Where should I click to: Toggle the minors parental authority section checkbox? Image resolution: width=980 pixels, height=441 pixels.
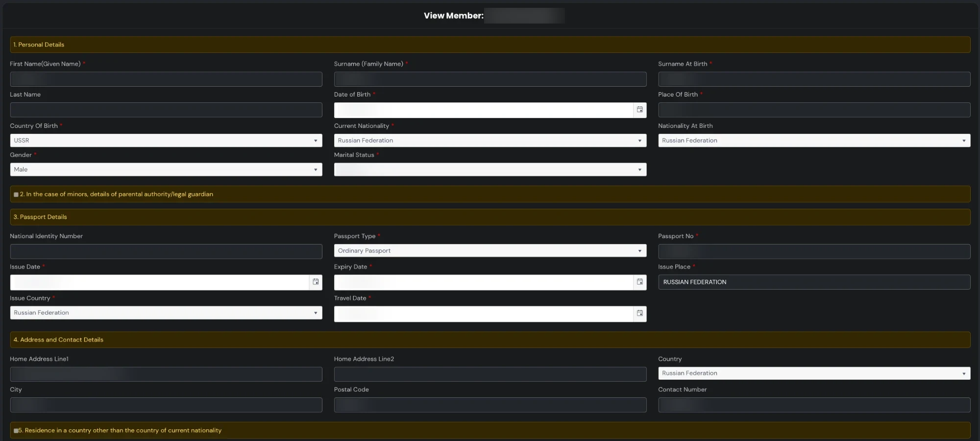tap(16, 195)
